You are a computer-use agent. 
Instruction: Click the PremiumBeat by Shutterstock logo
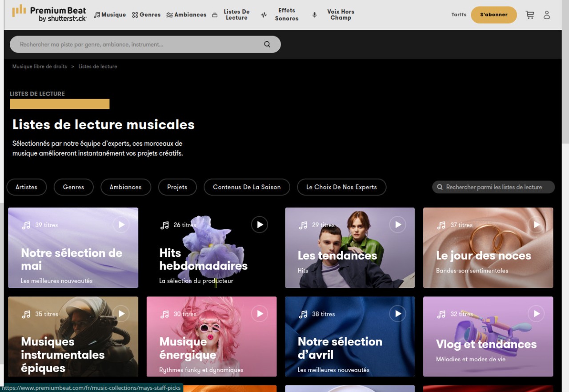coord(49,14)
